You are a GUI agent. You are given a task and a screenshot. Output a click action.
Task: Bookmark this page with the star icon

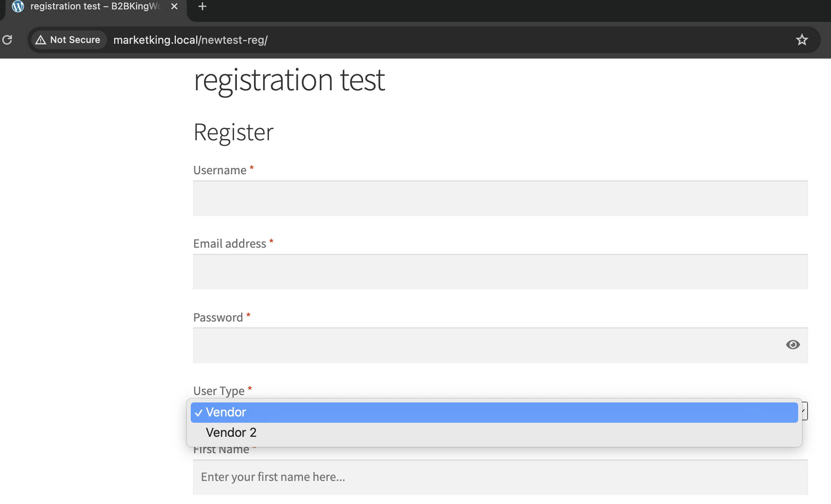[802, 40]
